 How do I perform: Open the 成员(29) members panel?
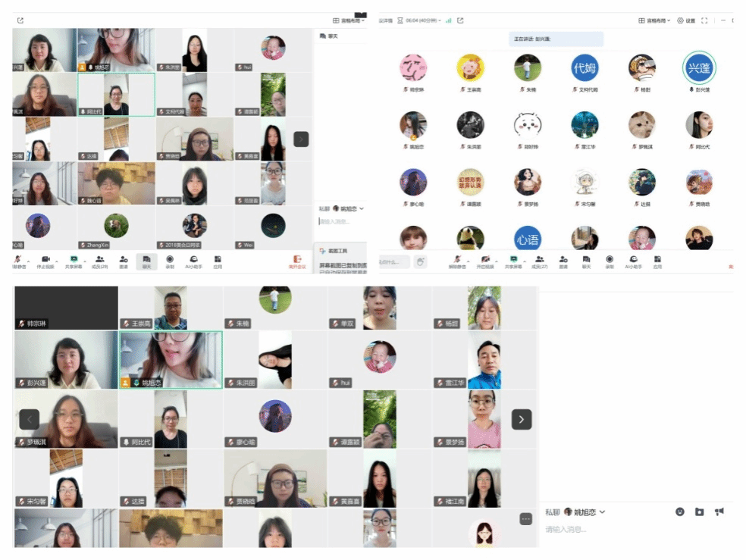pos(99,261)
